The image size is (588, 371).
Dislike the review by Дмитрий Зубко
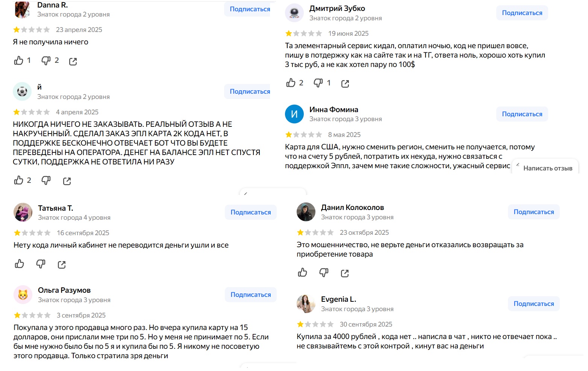tap(318, 83)
